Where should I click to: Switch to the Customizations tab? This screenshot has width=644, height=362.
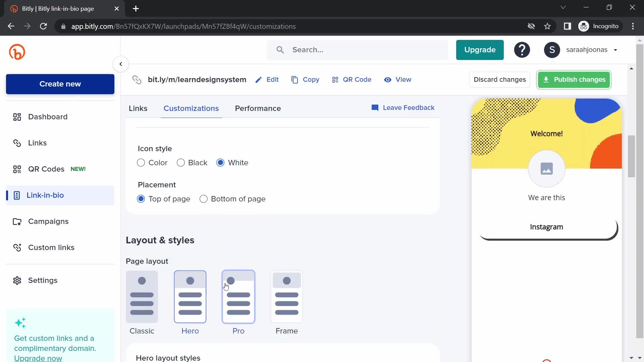pyautogui.click(x=191, y=109)
